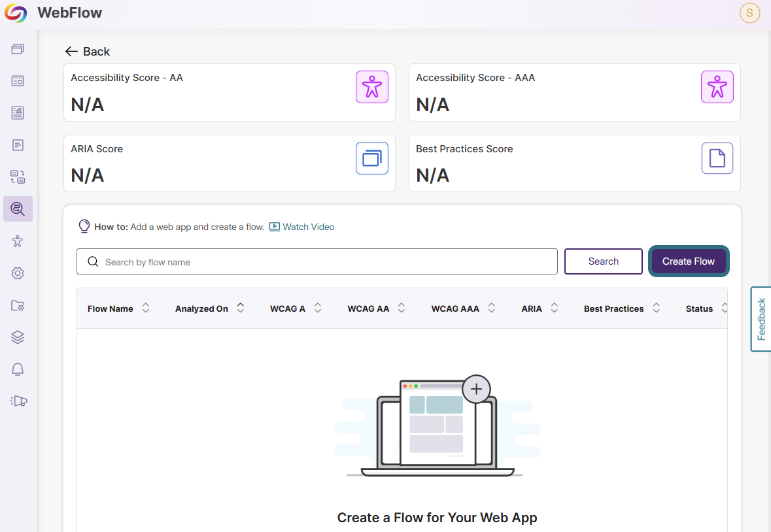Click the Best Practices column header text
Image resolution: width=771 pixels, height=532 pixels.
(613, 309)
